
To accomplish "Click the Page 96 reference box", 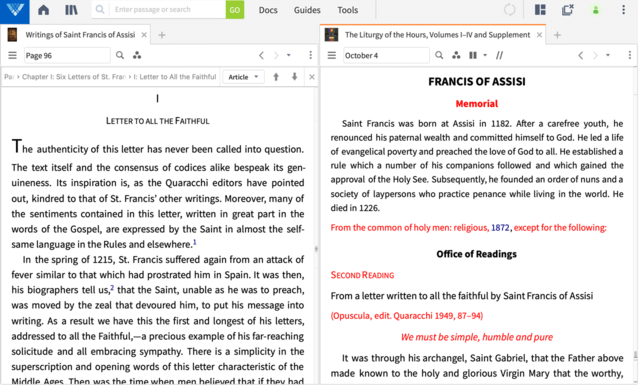I will 67,55.
